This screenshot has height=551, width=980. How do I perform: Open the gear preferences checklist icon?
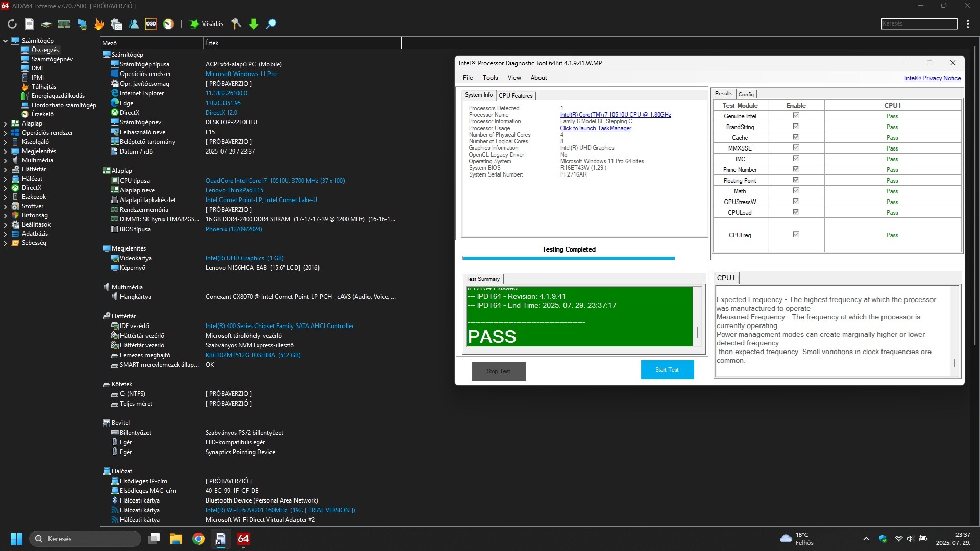click(116, 24)
